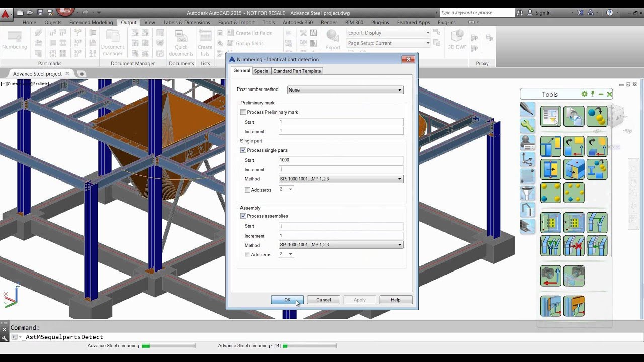Open Assembly Method dropdown
The image size is (644, 362).
click(x=341, y=245)
